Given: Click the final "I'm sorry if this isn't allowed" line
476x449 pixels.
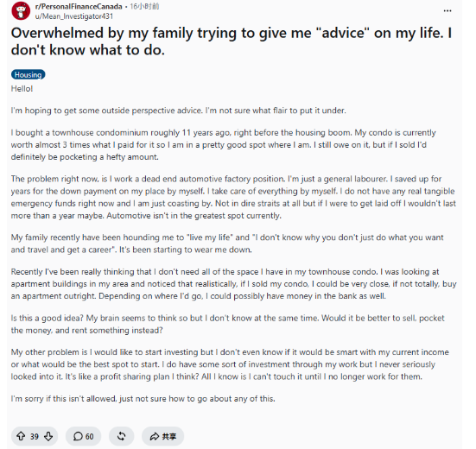Looking at the screenshot, I should (143, 398).
